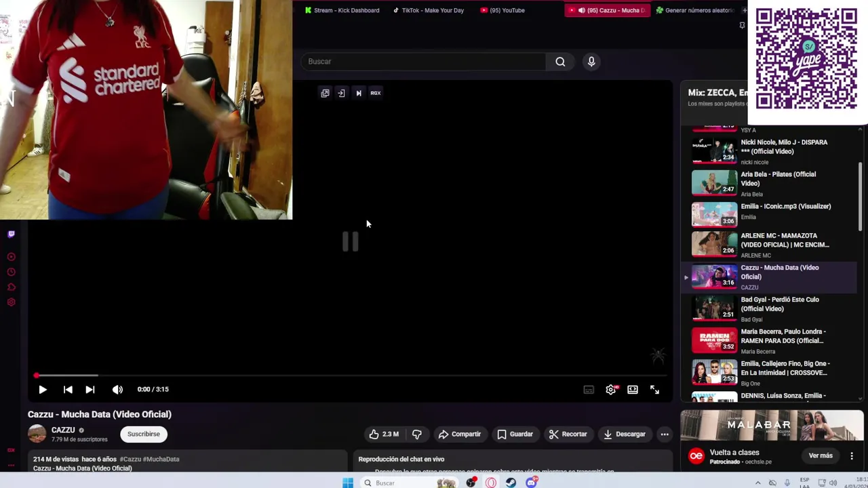Enter fullscreen mode on the video
This screenshot has height=488, width=868.
[x=654, y=390]
